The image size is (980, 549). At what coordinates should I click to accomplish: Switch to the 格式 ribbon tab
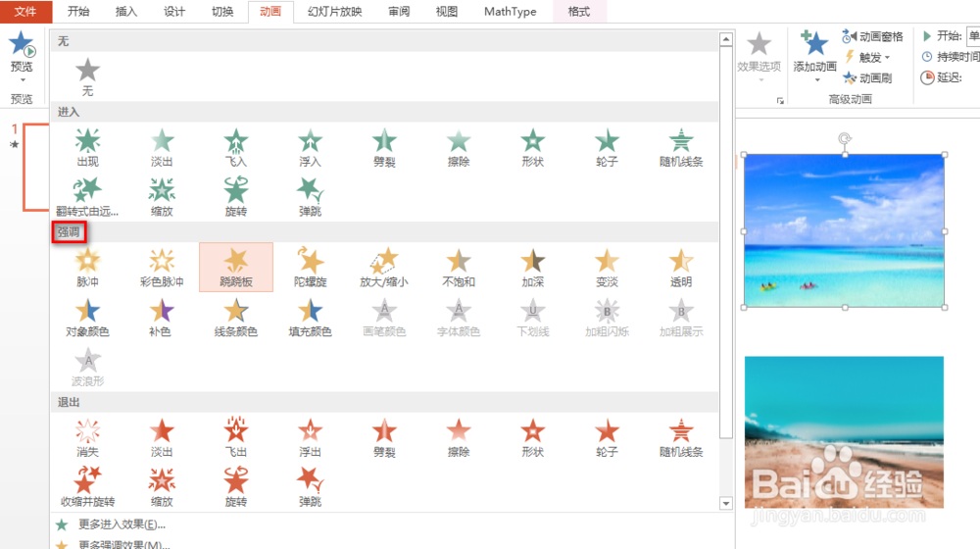click(579, 11)
